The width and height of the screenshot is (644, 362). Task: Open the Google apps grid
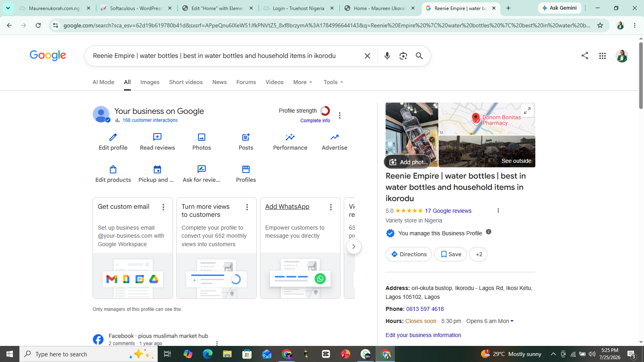[603, 56]
